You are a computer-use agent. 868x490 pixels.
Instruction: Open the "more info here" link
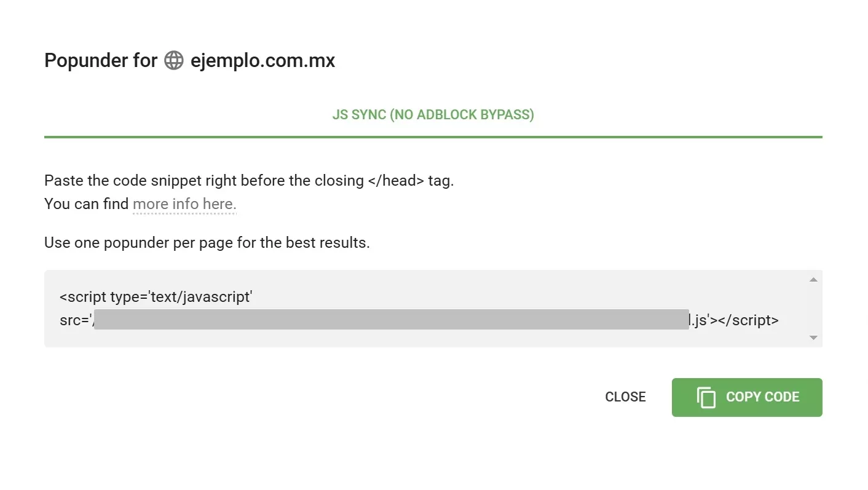(x=184, y=204)
